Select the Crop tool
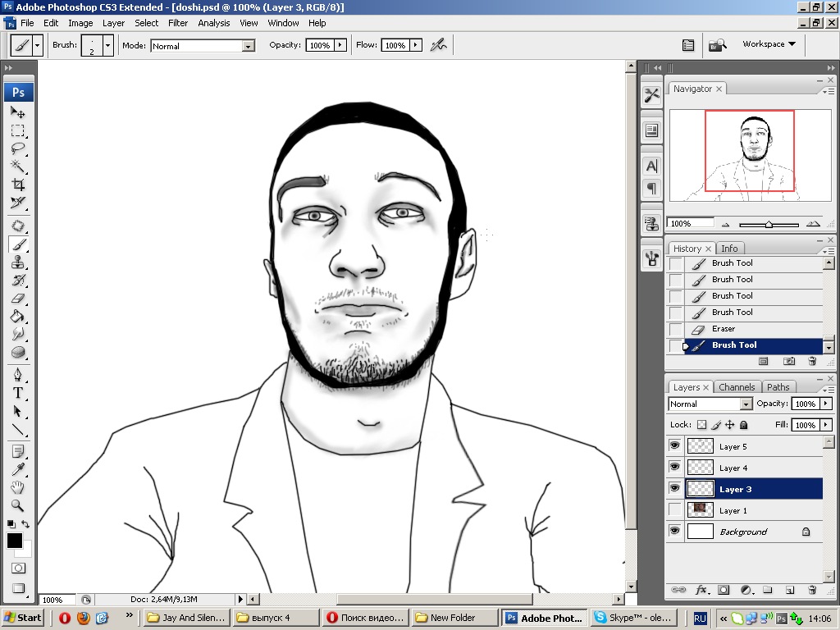Screen dimensions: 840x630 18,185
